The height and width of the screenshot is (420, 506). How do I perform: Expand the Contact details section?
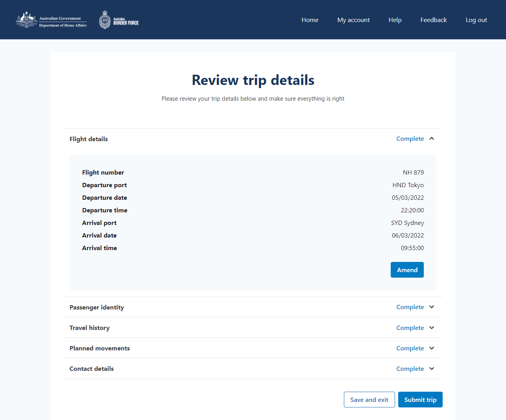pyautogui.click(x=92, y=369)
